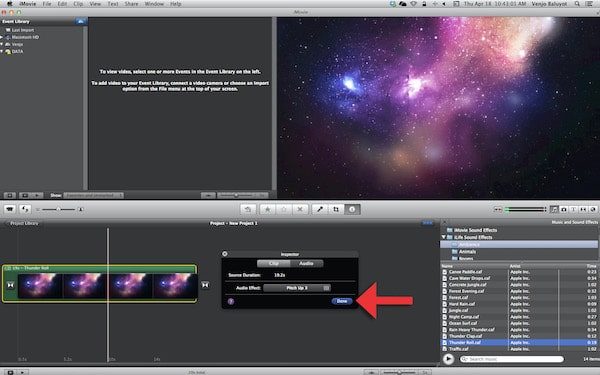Collapse the DATA drive in Event Library
Viewport: 600px width, 375px height.
coord(2,51)
